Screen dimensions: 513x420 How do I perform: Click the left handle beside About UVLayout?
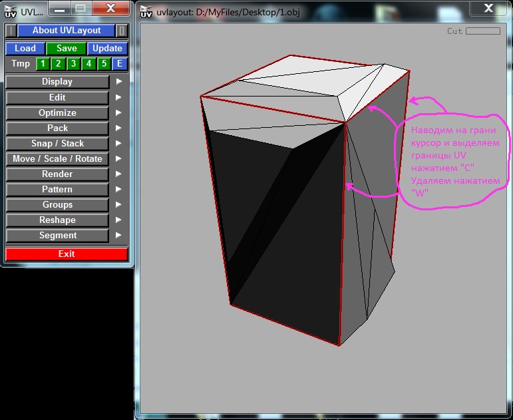[x=11, y=31]
